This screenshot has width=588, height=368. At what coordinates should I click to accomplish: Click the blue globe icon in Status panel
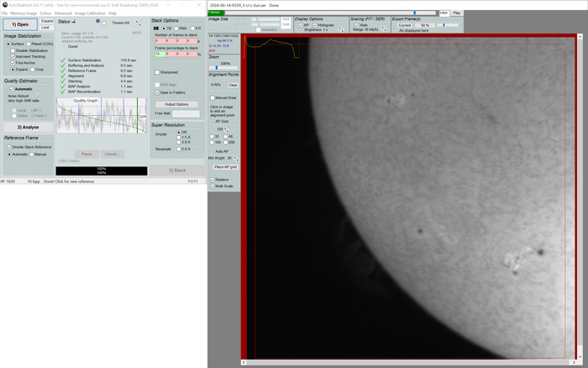coord(97,22)
